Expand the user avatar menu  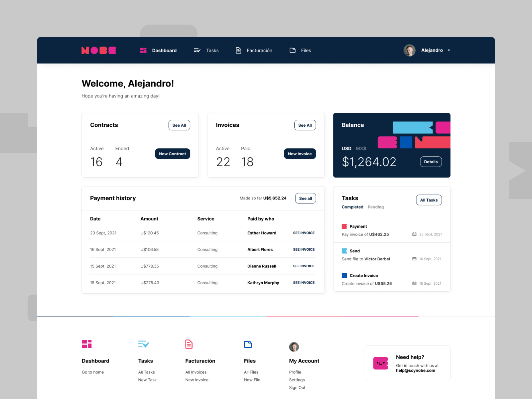(x=409, y=50)
